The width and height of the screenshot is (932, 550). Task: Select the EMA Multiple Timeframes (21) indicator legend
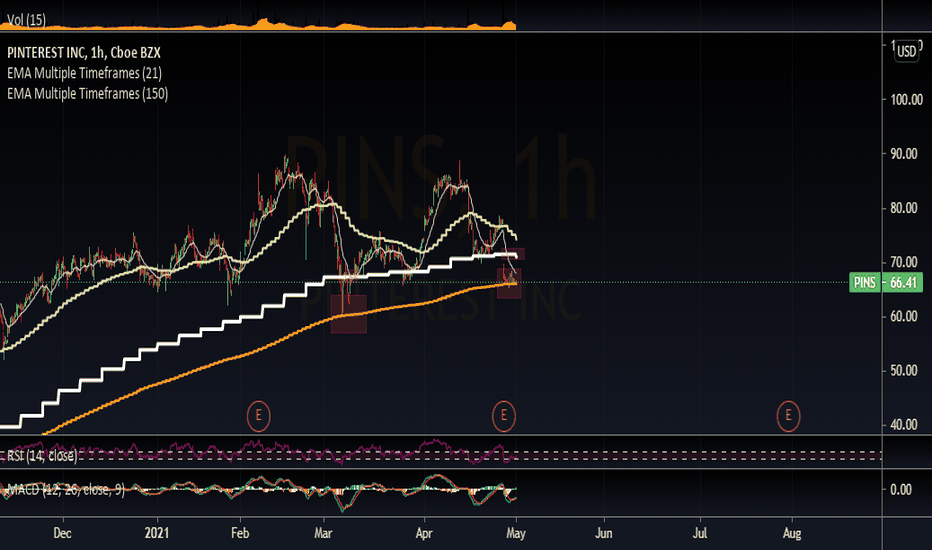click(84, 73)
